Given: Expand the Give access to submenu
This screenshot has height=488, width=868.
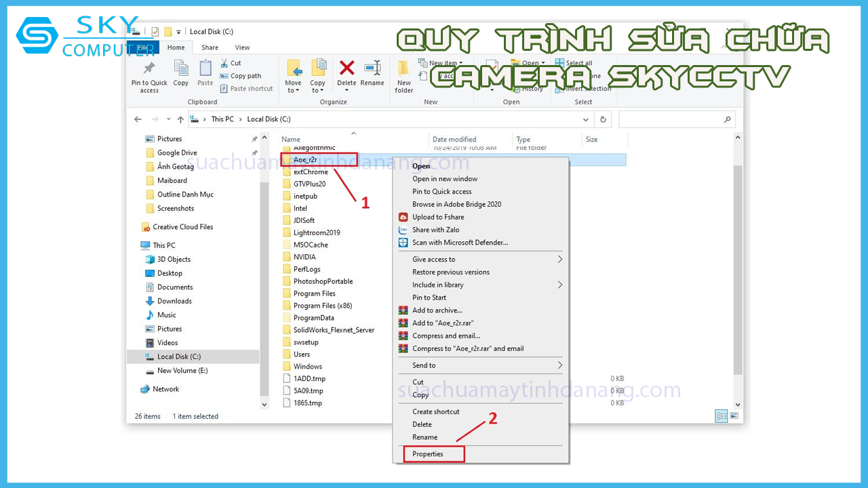Looking at the screenshot, I should pyautogui.click(x=560, y=260).
